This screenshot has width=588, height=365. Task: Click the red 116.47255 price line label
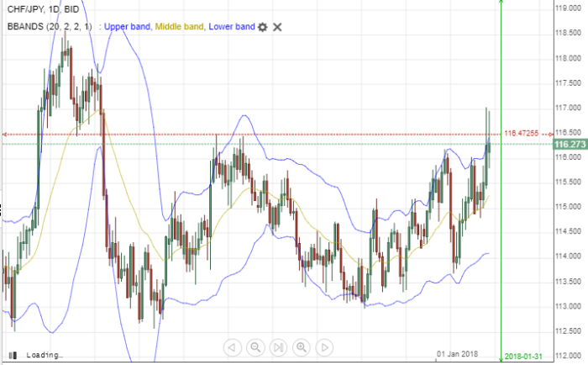pos(522,134)
